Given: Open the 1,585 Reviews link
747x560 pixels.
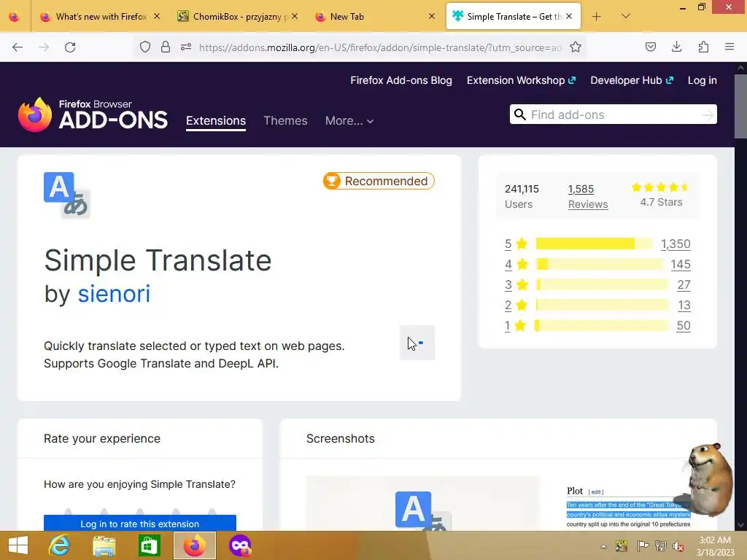Looking at the screenshot, I should pyautogui.click(x=588, y=196).
